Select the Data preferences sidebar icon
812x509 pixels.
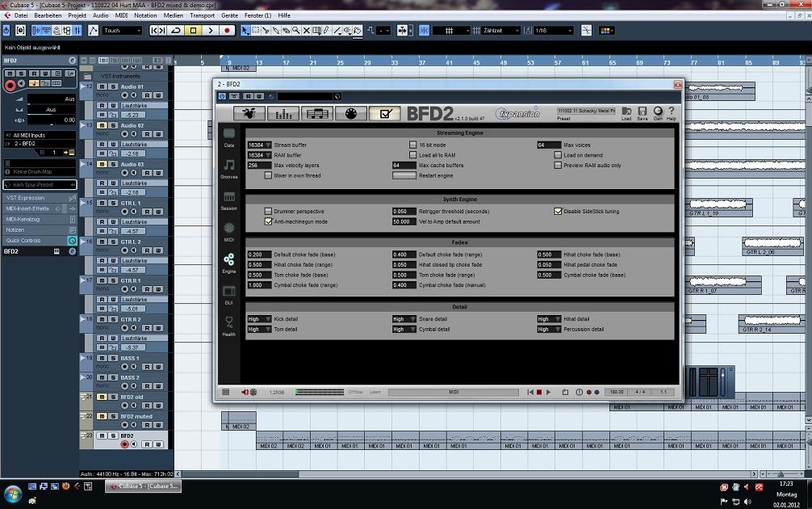[229, 134]
